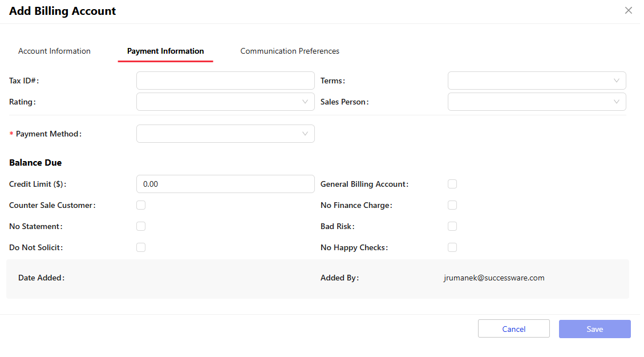The width and height of the screenshot is (644, 357).
Task: Open the Sales Person dropdown
Action: click(x=537, y=102)
